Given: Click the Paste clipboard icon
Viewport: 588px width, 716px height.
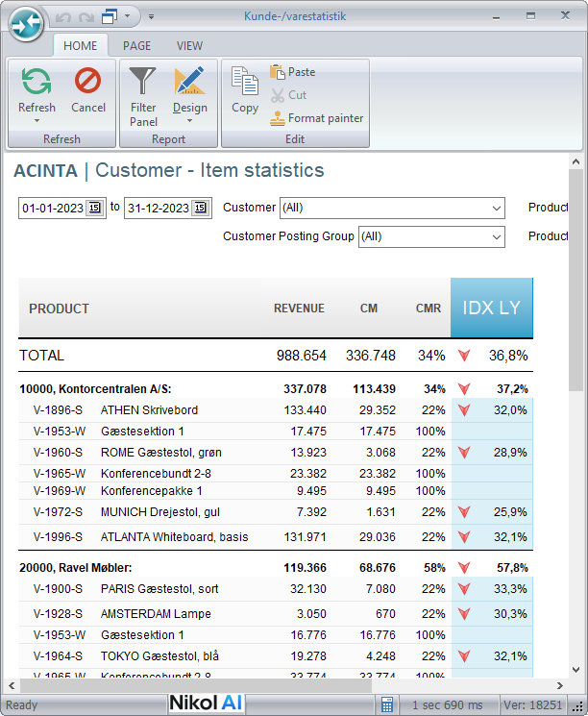Looking at the screenshot, I should point(278,72).
